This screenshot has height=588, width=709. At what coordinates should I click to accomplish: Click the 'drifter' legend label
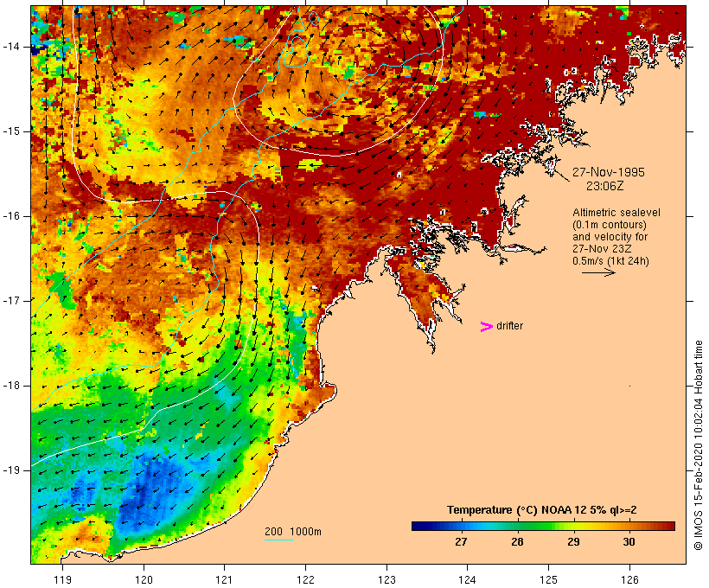[x=509, y=326]
